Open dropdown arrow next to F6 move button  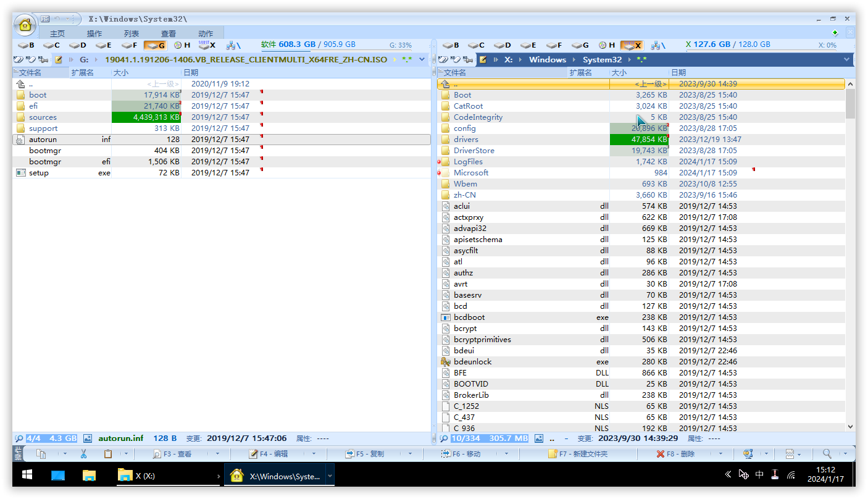click(x=506, y=454)
